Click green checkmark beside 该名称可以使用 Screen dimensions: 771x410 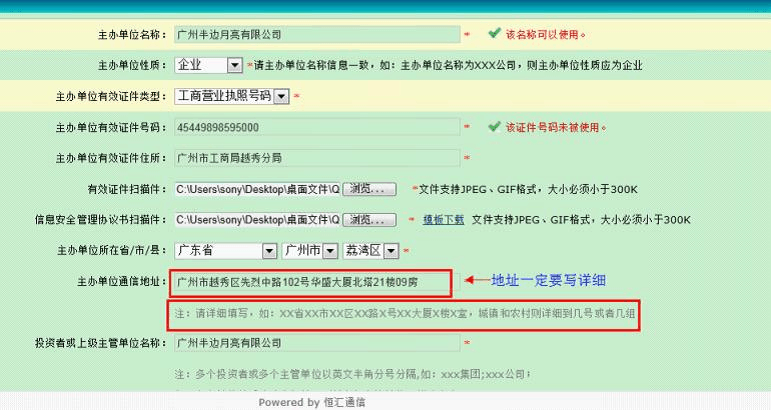[494, 34]
